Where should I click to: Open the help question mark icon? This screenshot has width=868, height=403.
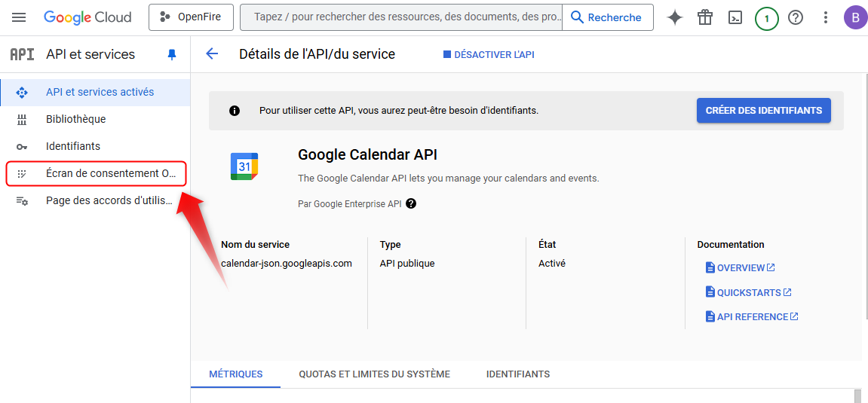click(796, 17)
